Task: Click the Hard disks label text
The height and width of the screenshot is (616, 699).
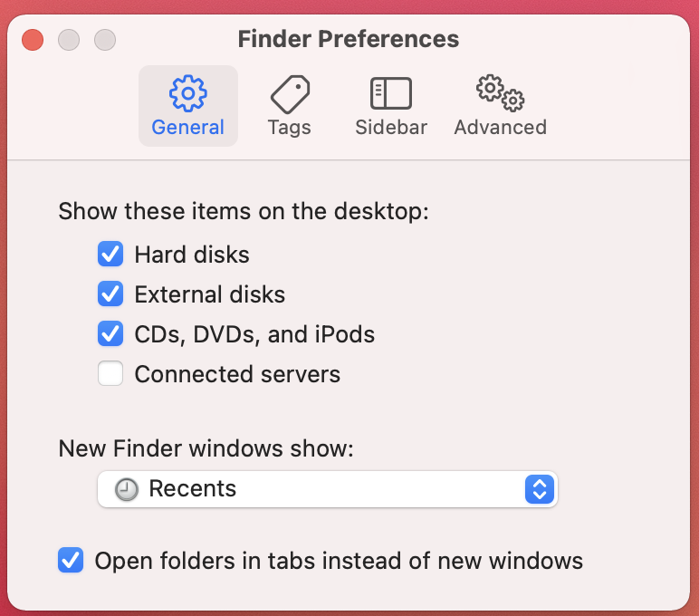Action: click(x=192, y=255)
